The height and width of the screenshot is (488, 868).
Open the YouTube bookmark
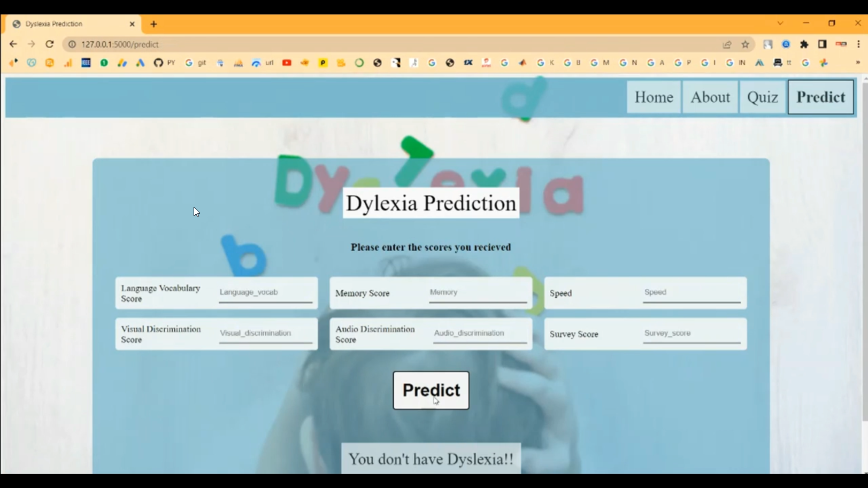(287, 63)
